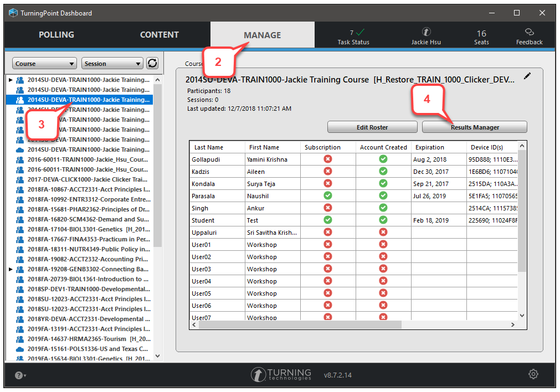The width and height of the screenshot is (560, 392).
Task: Click the Sri Savitha Krish... first name cell
Action: tap(273, 233)
